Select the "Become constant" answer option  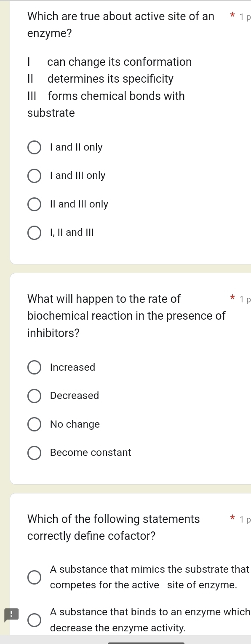(x=34, y=453)
